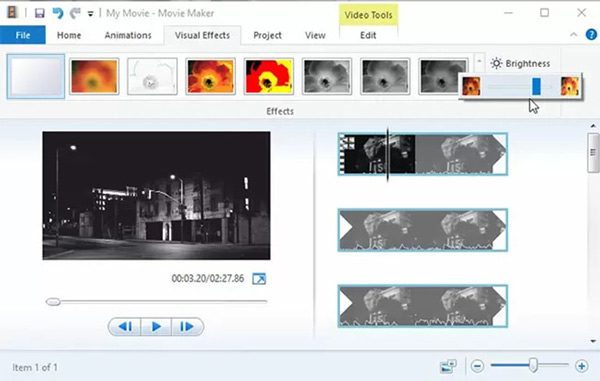Viewport: 600px width, 381px height.
Task: Open the Project tab
Action: tap(267, 35)
